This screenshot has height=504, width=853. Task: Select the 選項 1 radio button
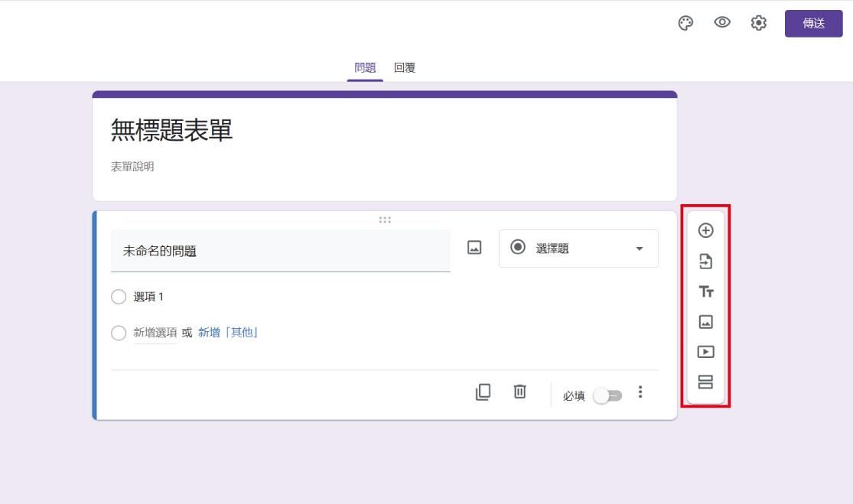pyautogui.click(x=119, y=297)
